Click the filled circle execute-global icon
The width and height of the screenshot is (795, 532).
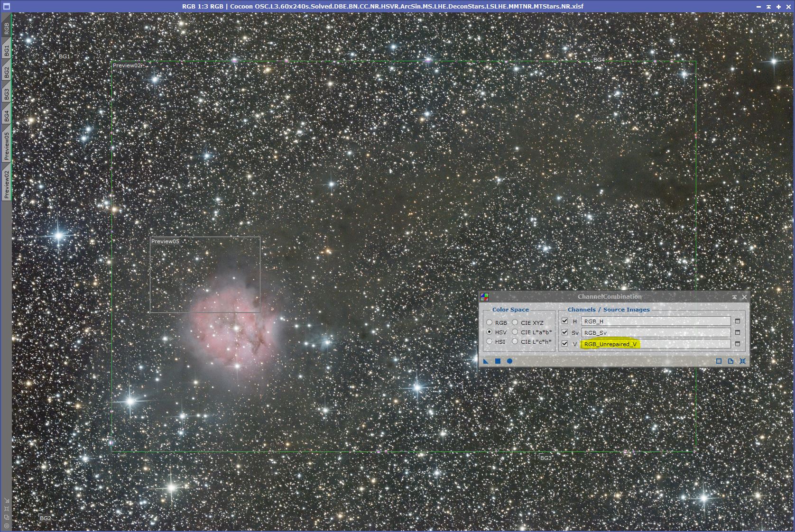tap(509, 361)
